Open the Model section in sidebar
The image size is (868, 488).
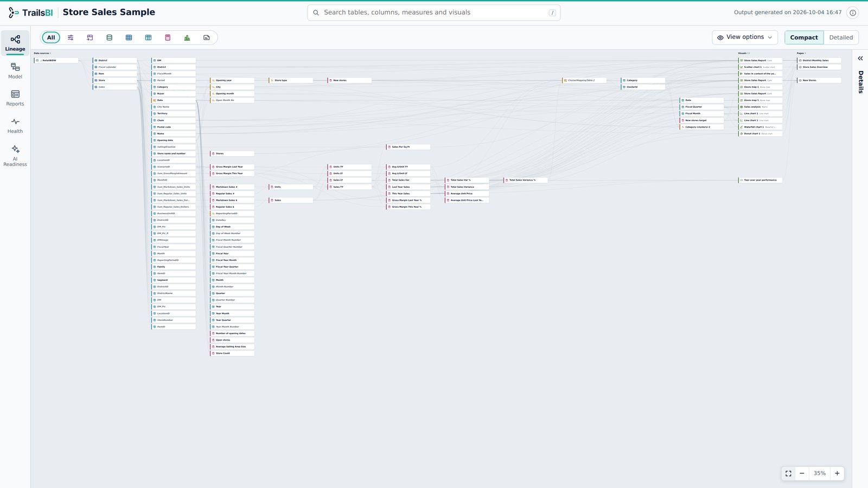15,71
